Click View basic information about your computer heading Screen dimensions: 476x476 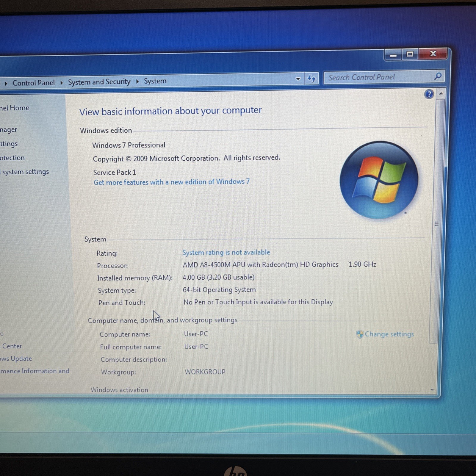click(170, 111)
